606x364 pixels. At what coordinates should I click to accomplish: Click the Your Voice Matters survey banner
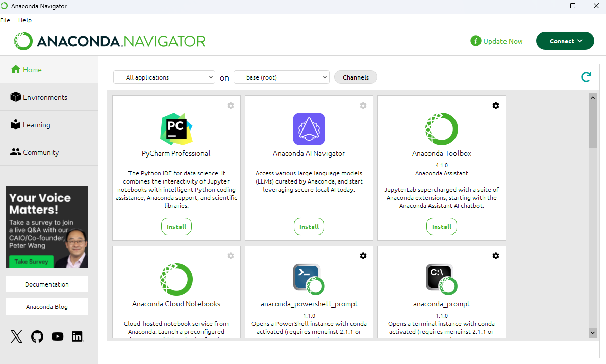(47, 227)
